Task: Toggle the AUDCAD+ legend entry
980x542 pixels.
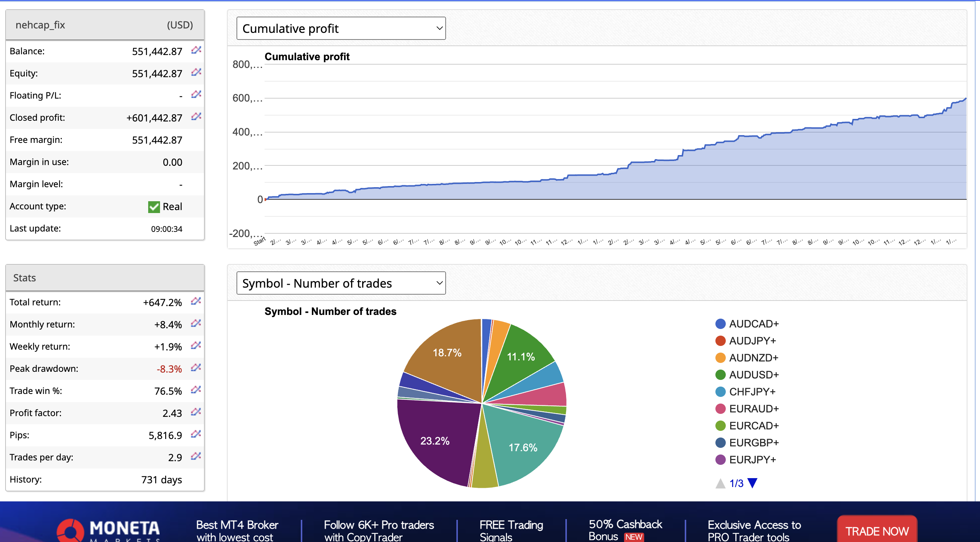Action: pos(752,324)
